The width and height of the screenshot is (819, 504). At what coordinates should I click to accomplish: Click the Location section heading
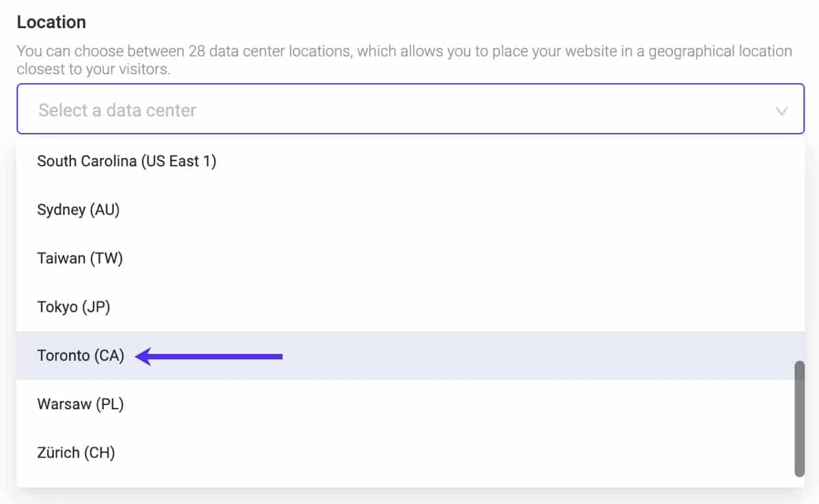[x=51, y=22]
